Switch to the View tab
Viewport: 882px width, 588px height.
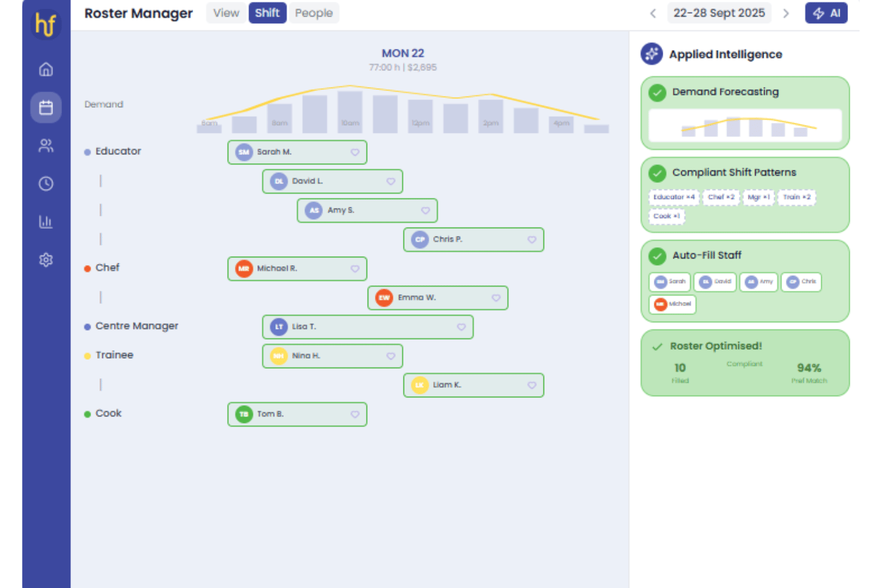(226, 13)
